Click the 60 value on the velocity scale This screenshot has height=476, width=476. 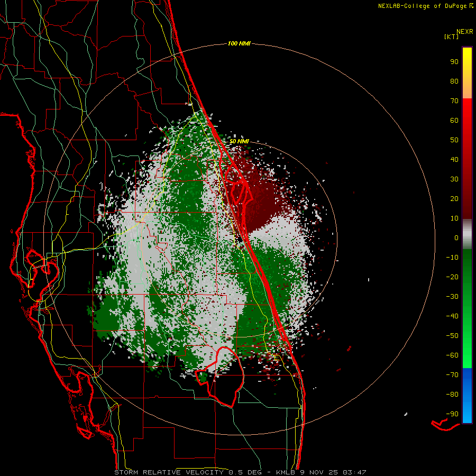pyautogui.click(x=454, y=120)
